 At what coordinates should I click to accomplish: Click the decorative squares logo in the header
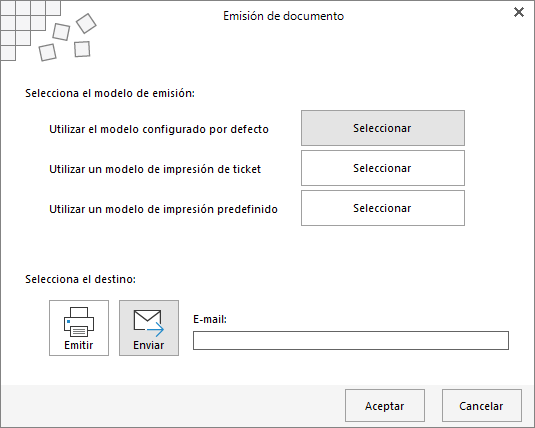coord(48,31)
